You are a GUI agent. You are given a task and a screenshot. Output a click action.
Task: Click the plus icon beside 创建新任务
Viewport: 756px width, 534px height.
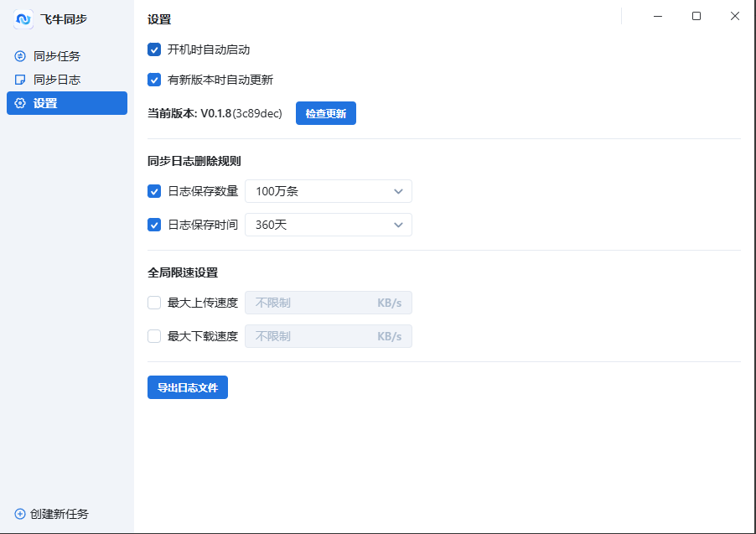(20, 514)
